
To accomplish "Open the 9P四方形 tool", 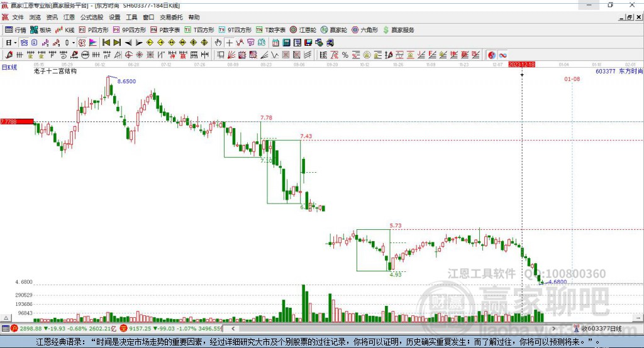I will tap(130, 30).
